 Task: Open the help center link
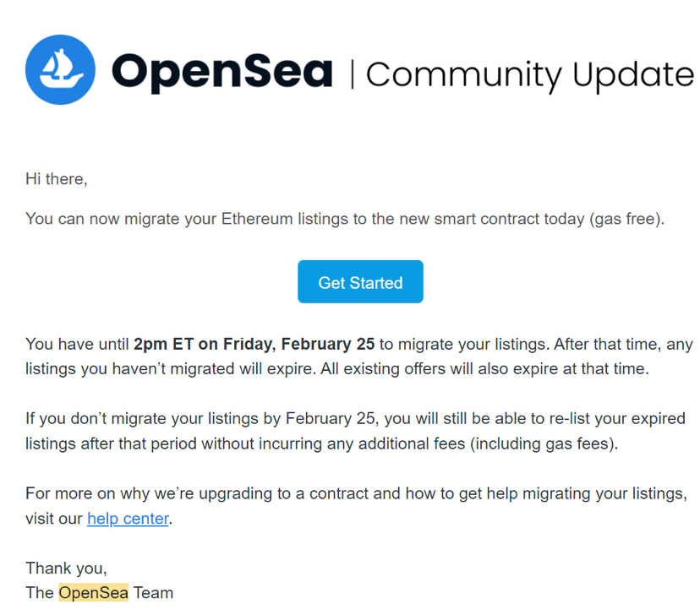128,519
